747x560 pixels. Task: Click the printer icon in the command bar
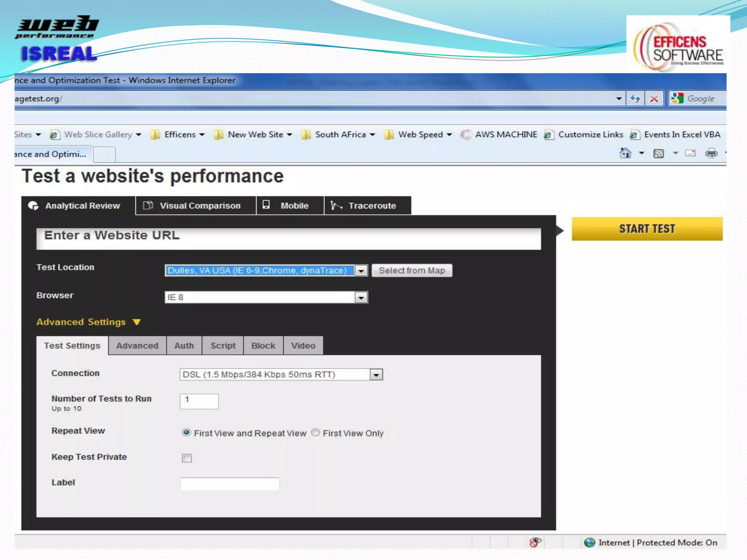[x=711, y=153]
